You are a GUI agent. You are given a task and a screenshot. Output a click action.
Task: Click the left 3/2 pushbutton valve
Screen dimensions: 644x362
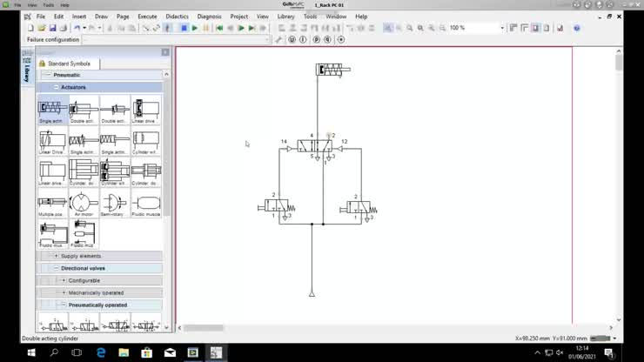[x=277, y=206]
